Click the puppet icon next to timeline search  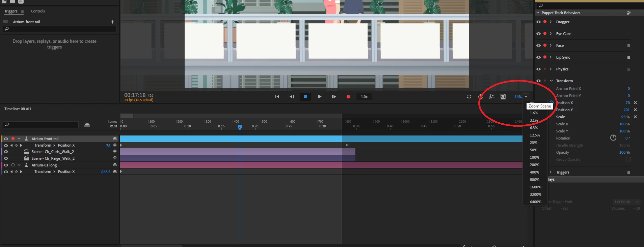(87, 125)
